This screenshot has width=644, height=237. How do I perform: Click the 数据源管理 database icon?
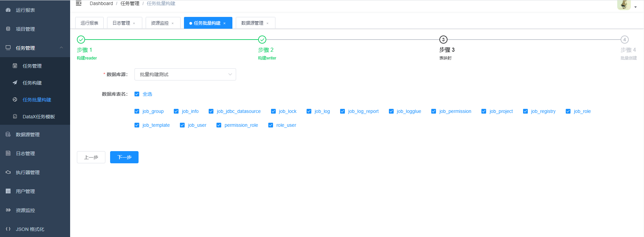pyautogui.click(x=8, y=135)
